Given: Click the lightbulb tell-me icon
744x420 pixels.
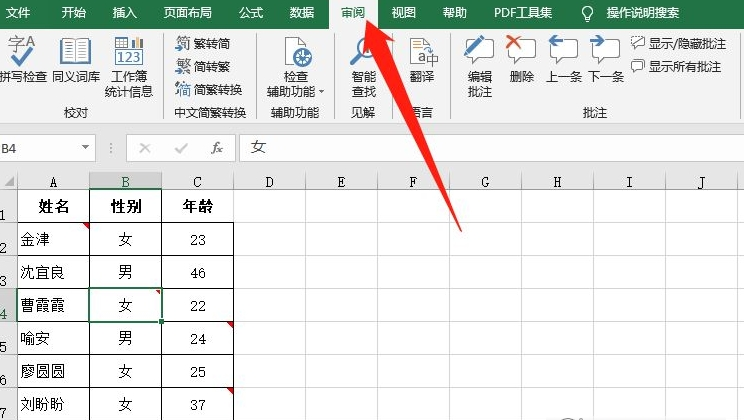Looking at the screenshot, I should [x=587, y=13].
